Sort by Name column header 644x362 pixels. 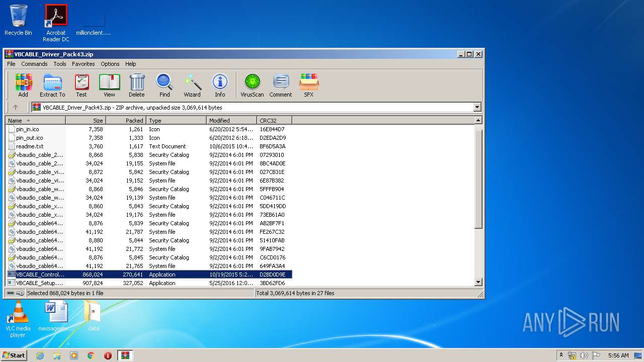(35, 120)
